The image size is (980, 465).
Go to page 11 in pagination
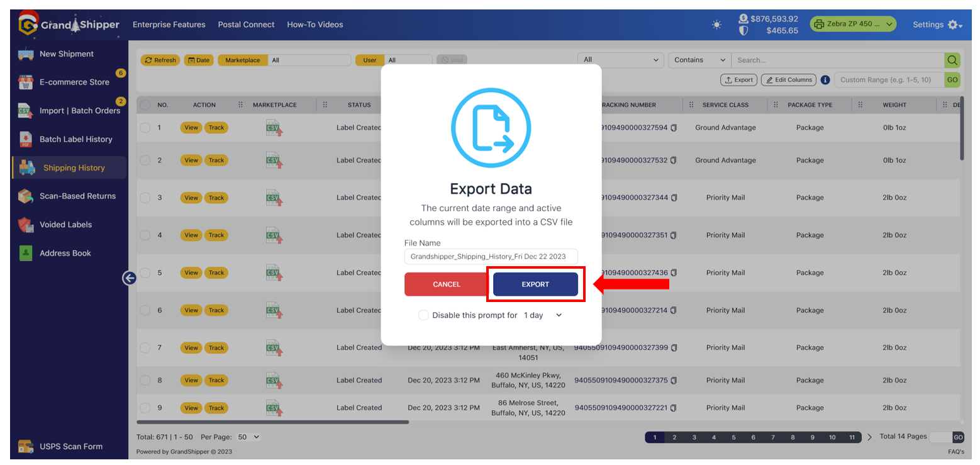pos(852,437)
